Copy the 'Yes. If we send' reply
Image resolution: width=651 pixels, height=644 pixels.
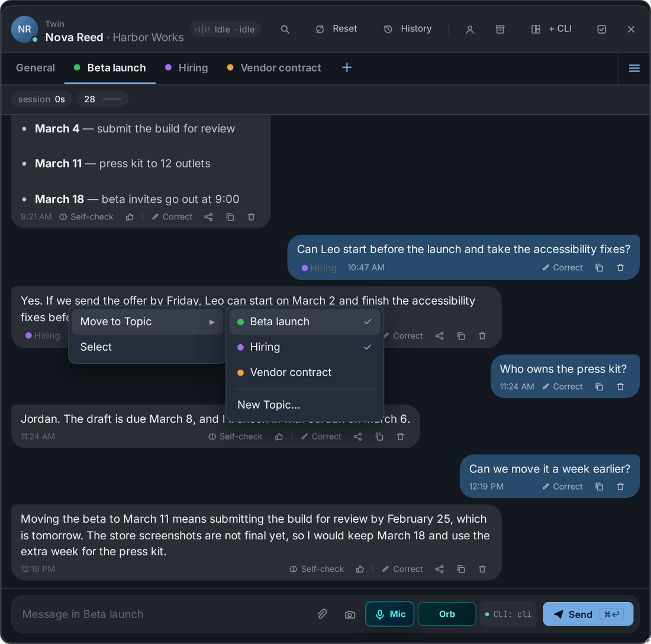point(461,336)
